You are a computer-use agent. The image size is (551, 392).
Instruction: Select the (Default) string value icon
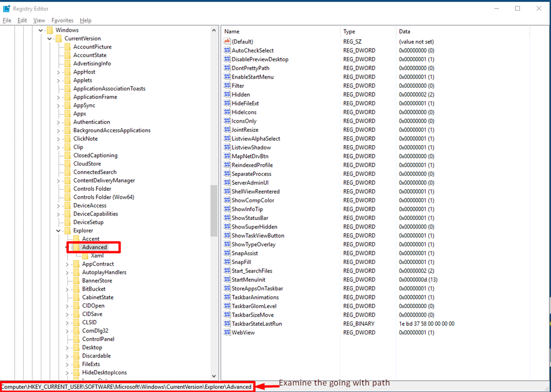click(227, 41)
